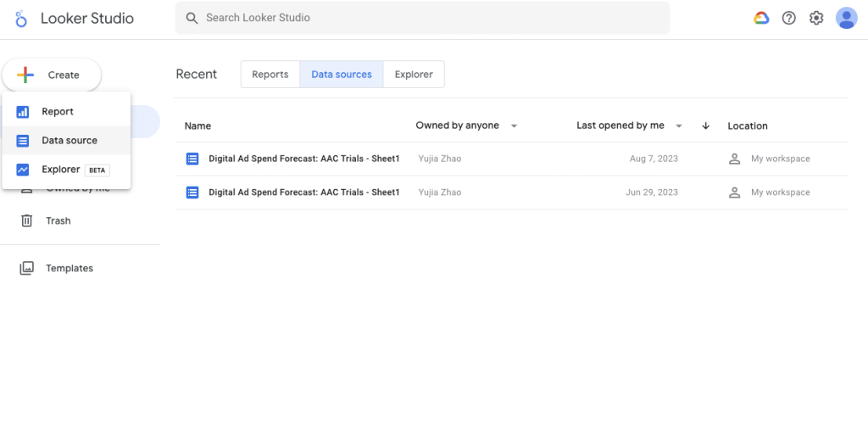Click the Location column header
Image resolution: width=868 pixels, height=440 pixels.
tap(748, 126)
